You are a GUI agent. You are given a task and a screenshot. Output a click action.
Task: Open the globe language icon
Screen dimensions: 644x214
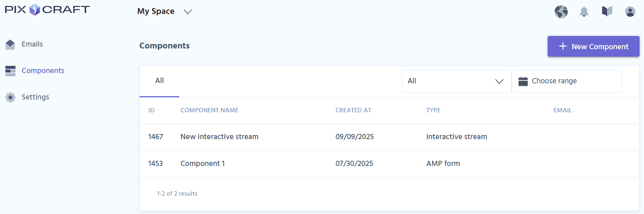(x=561, y=12)
